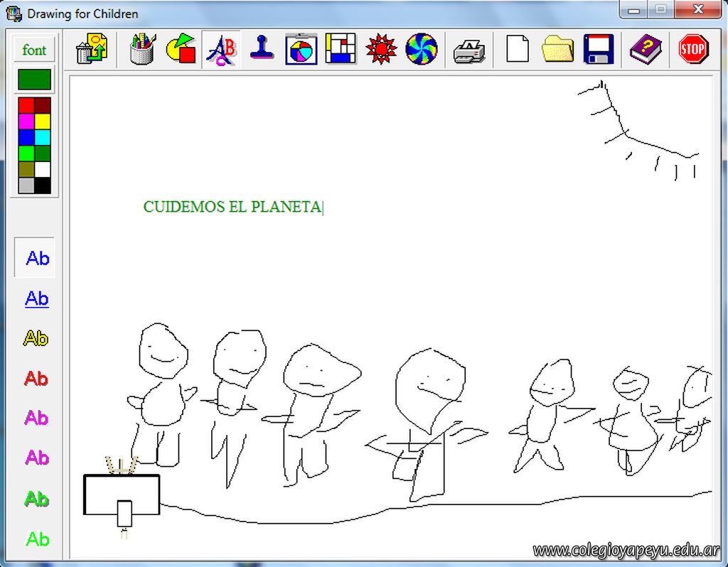This screenshot has width=728, height=567.
Task: Pick the red Ab text style
Action: point(36,378)
